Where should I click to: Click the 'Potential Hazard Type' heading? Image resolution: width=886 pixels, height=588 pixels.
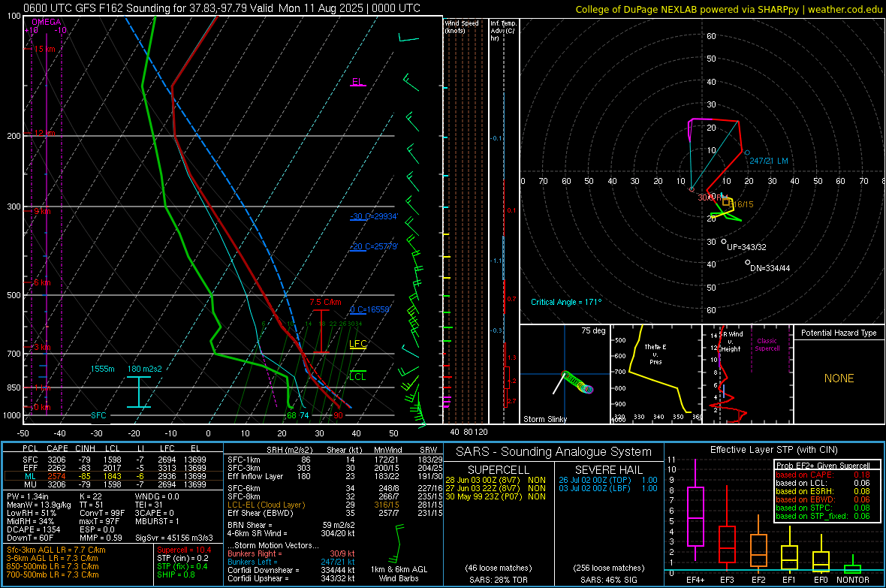(x=839, y=333)
